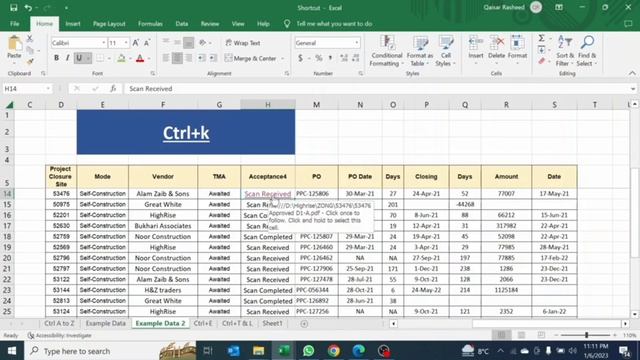The height and width of the screenshot is (360, 640).
Task: Expand the formula bar
Action: (x=633, y=89)
